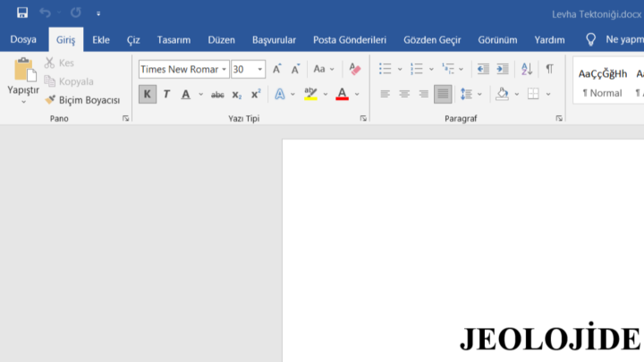Switch to Gözden Geçir tab

click(432, 40)
